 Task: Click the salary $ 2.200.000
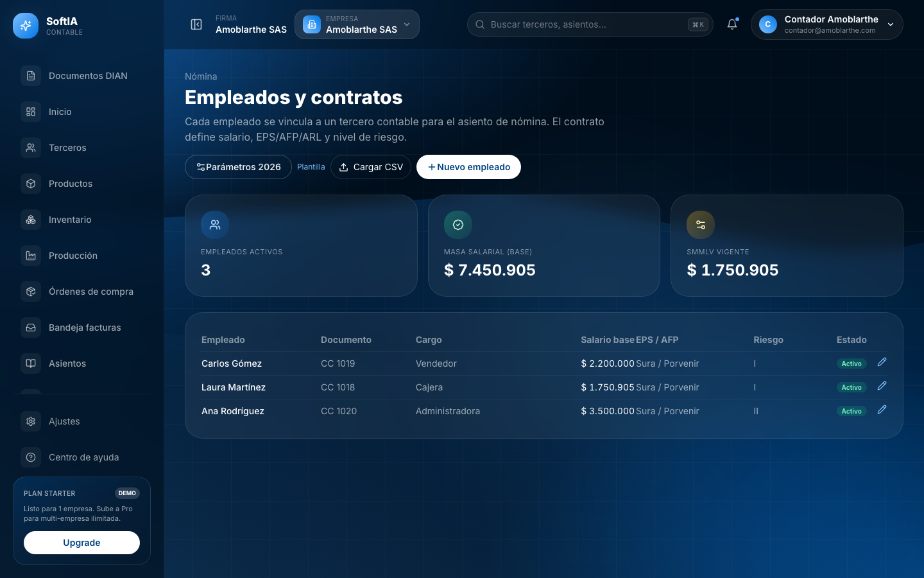tap(608, 363)
